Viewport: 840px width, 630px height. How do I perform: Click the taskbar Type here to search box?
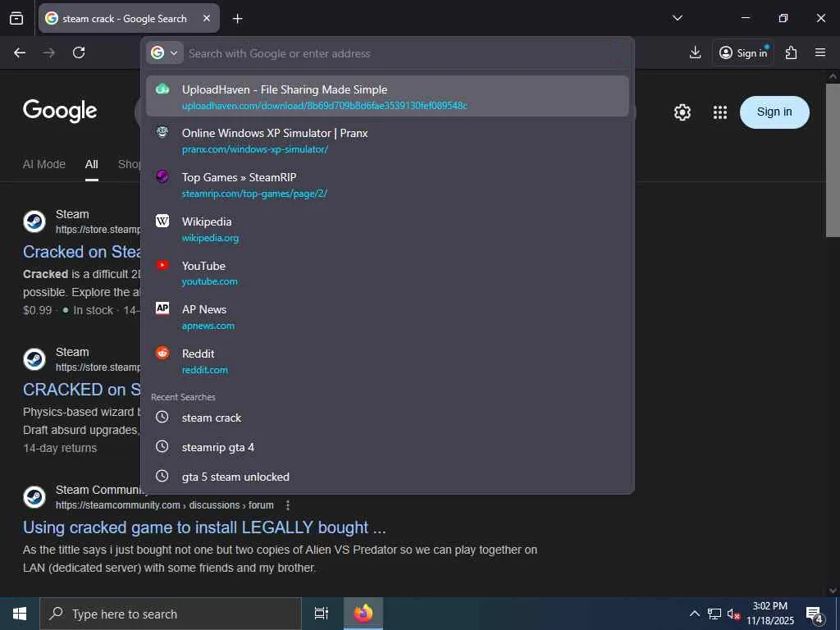pos(171,614)
